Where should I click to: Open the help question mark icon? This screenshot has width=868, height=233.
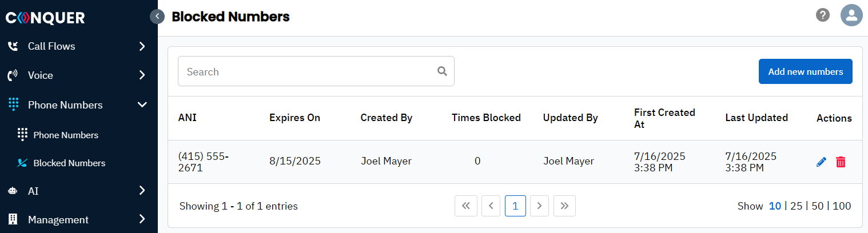[x=822, y=15]
